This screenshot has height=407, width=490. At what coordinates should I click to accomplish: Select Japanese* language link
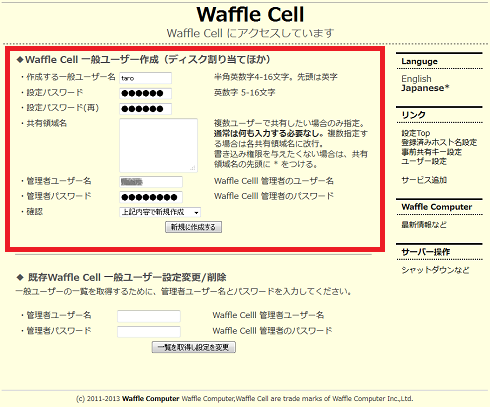coord(425,88)
